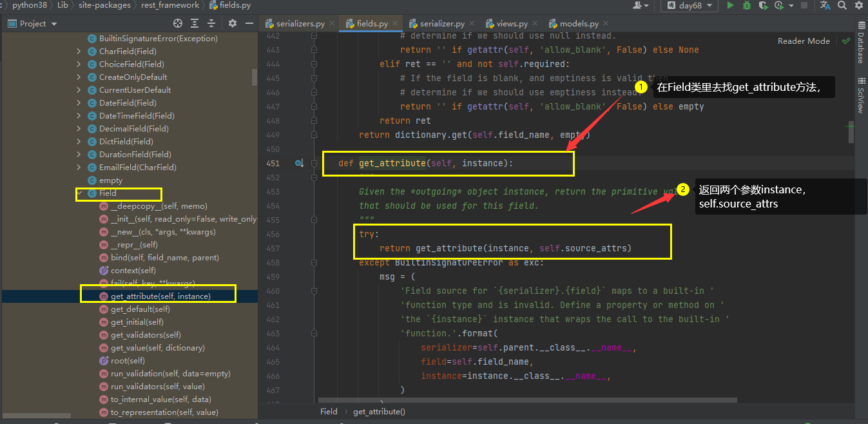Close the serializer.py tab
Image resolution: width=868 pixels, height=424 pixels.
tap(472, 24)
